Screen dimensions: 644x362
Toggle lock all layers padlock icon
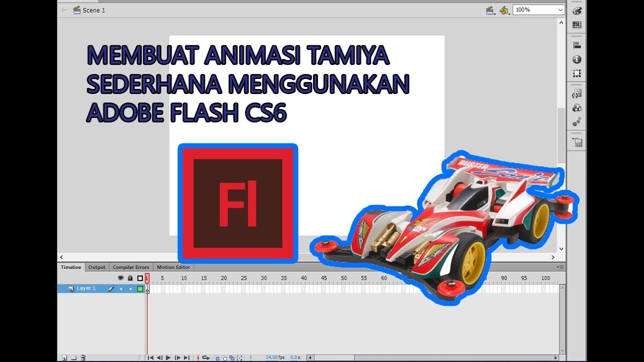pos(130,278)
